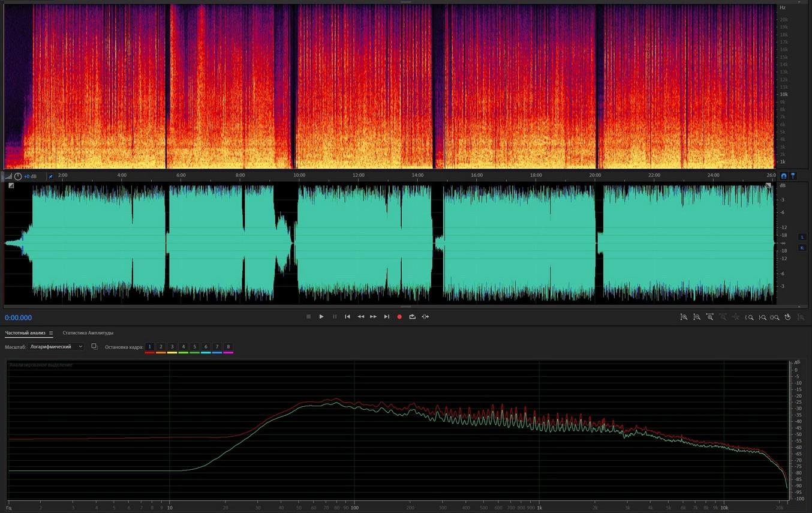812x513 pixels.
Task: Open the Масштаб Логарифмический dropdown
Action: 56,347
